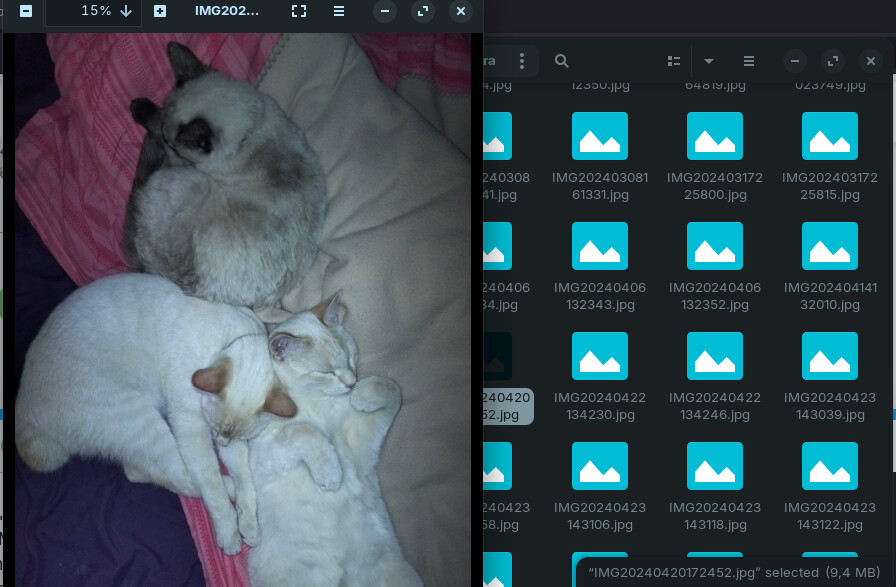Toggle list and grid view in file manager
The height and width of the screenshot is (587, 896).
tap(674, 61)
